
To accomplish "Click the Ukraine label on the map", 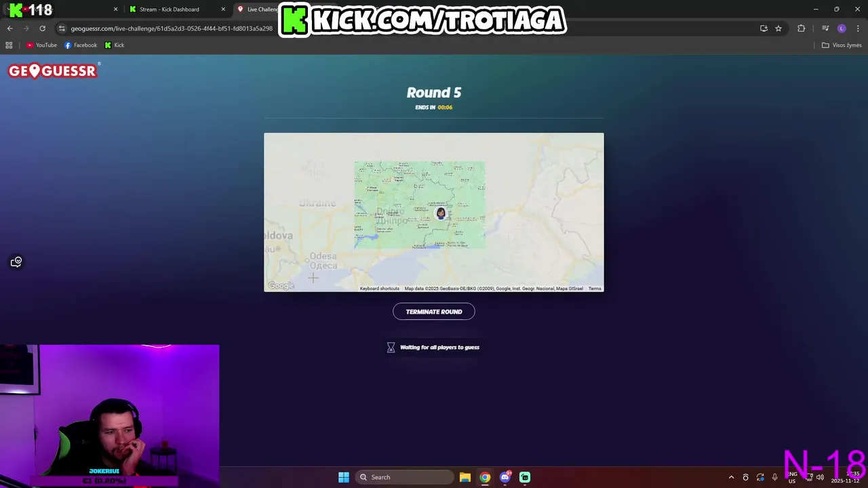I will [317, 203].
